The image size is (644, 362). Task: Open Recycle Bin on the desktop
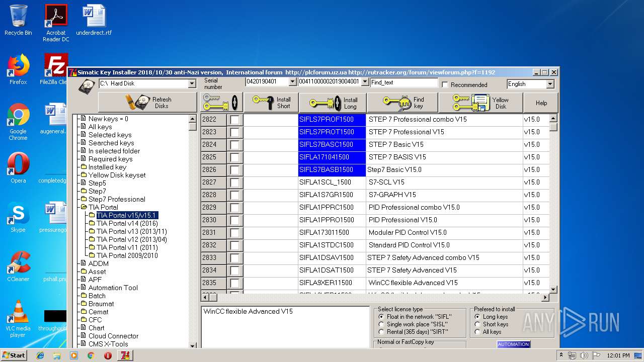18,20
